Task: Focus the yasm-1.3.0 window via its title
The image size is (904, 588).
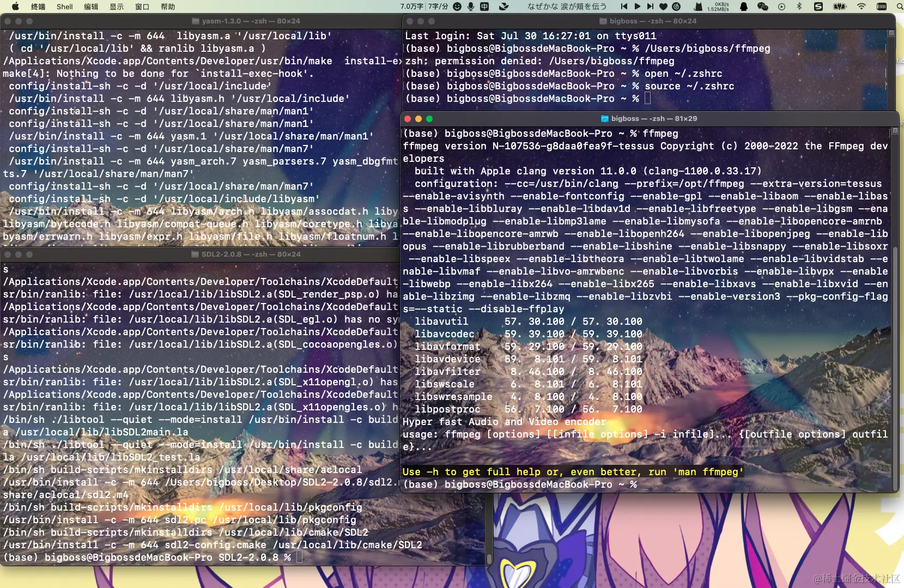Action: tap(251, 21)
